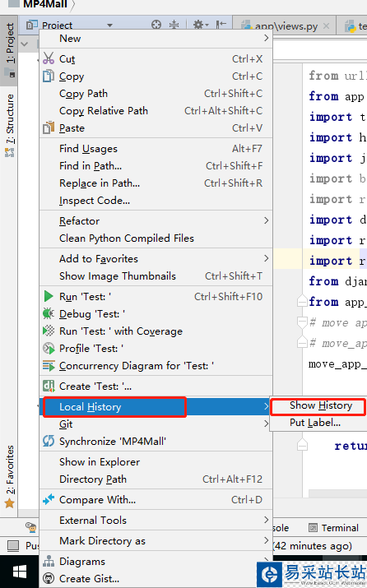The height and width of the screenshot is (588, 367).
Task: Select Directory Path
Action: click(156, 479)
